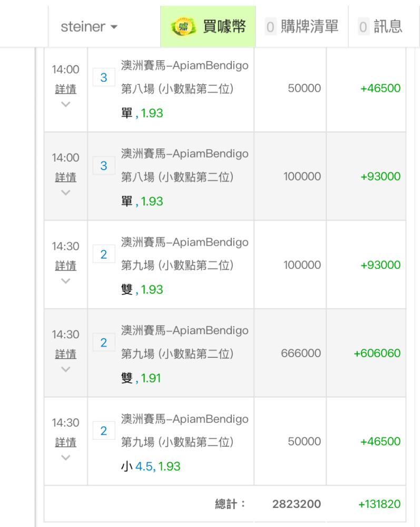The height and width of the screenshot is (527, 420).
Task: Click 詳情 link in first 14:00 row
Action: tap(65, 89)
